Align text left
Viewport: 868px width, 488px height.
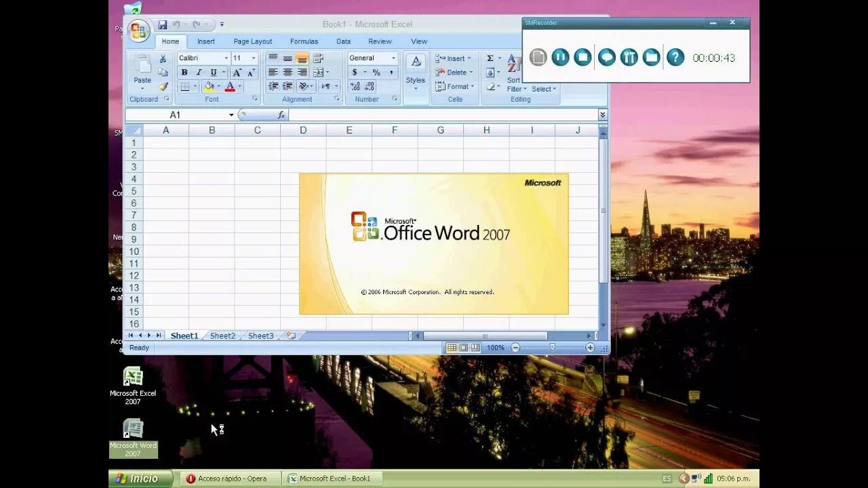click(273, 73)
